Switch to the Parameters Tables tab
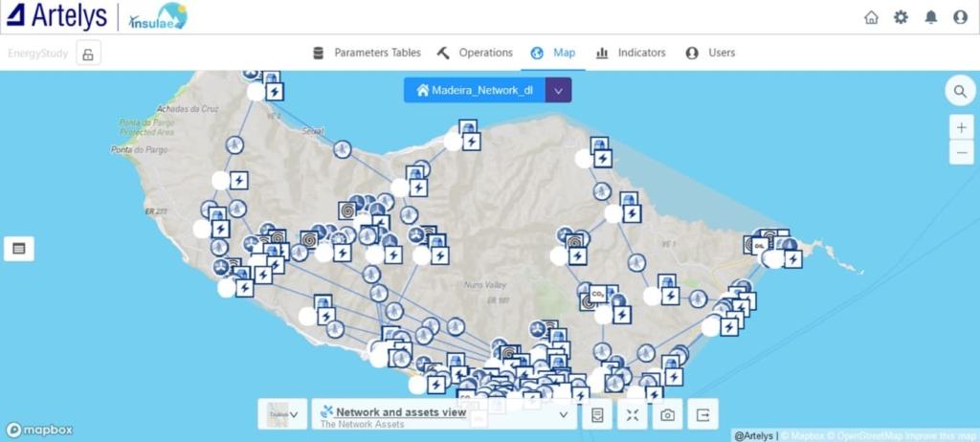 367,53
